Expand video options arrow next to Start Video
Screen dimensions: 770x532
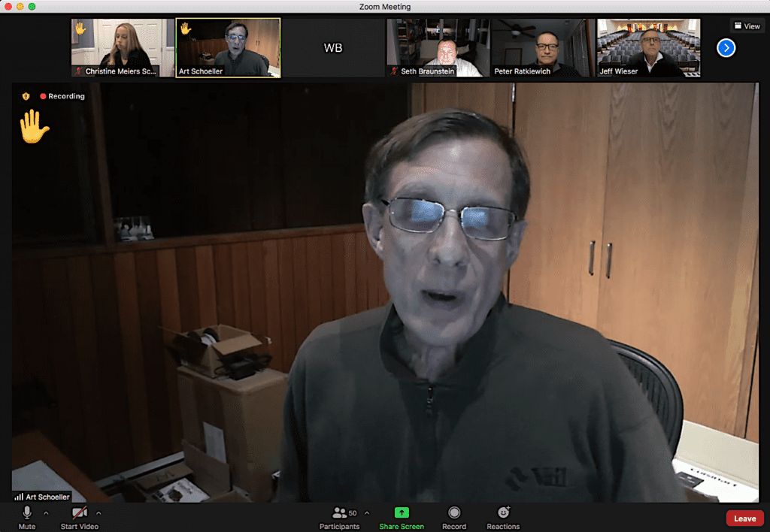pyautogui.click(x=99, y=513)
